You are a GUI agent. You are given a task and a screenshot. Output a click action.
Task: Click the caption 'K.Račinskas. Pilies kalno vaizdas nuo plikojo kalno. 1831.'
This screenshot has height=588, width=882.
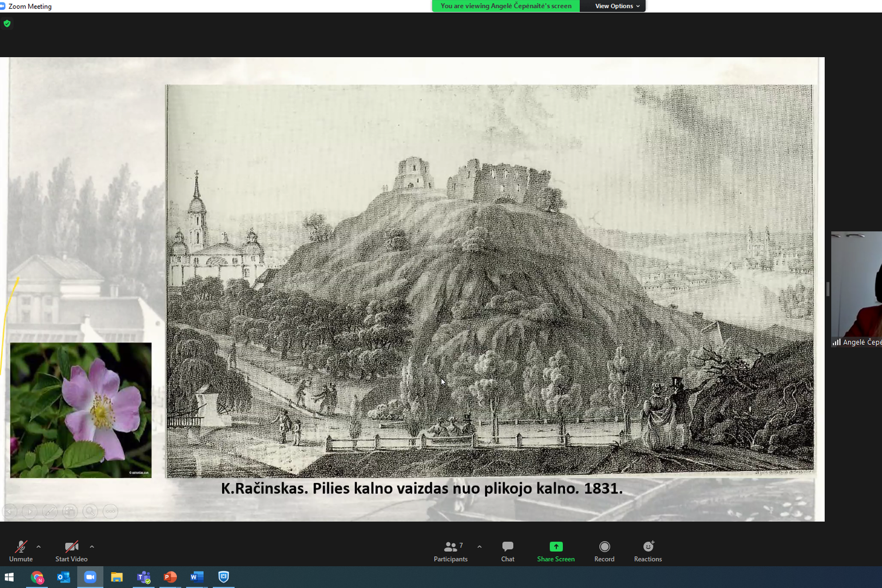[422, 489]
